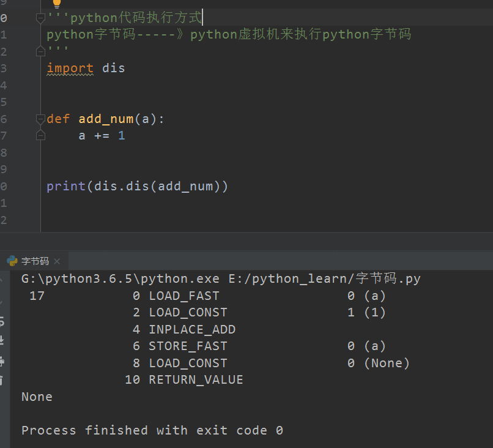493x448 pixels.
Task: Click the 'dis' module name after import
Action: coord(114,68)
